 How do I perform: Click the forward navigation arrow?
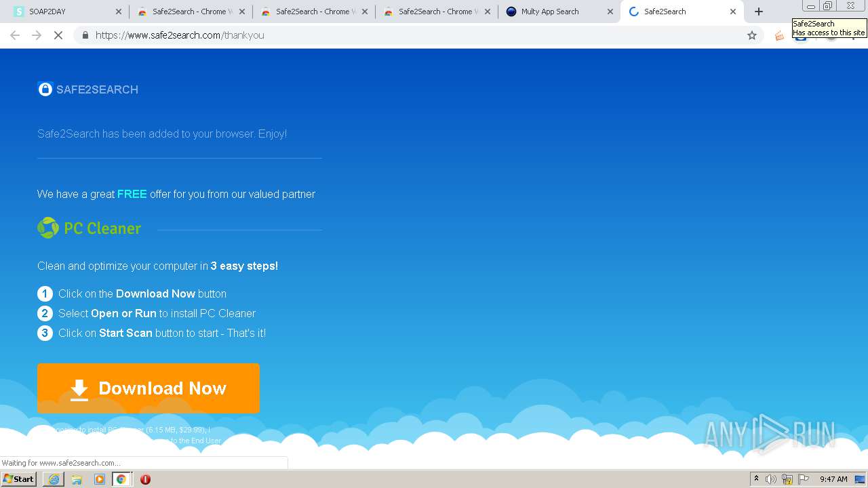tap(37, 35)
